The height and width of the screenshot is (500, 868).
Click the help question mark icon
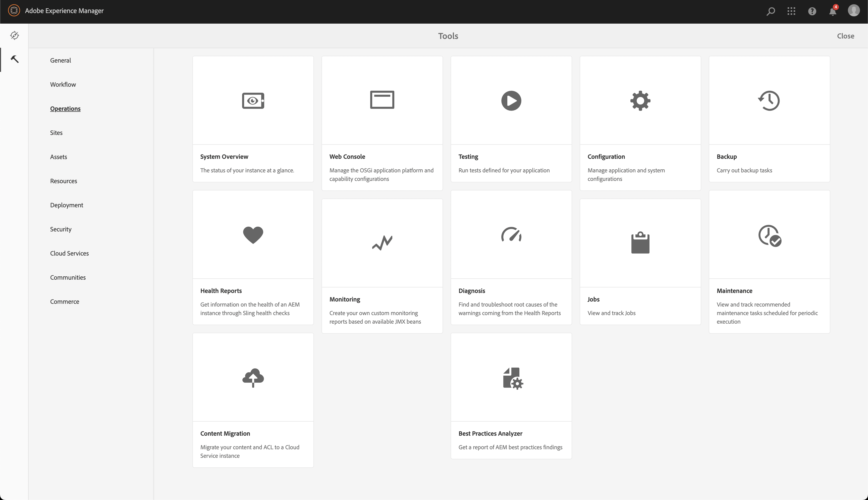click(x=812, y=11)
